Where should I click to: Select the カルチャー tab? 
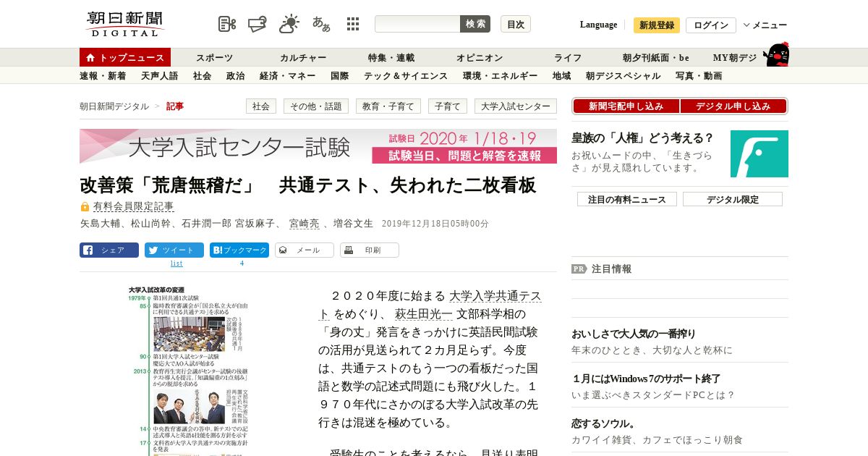303,58
